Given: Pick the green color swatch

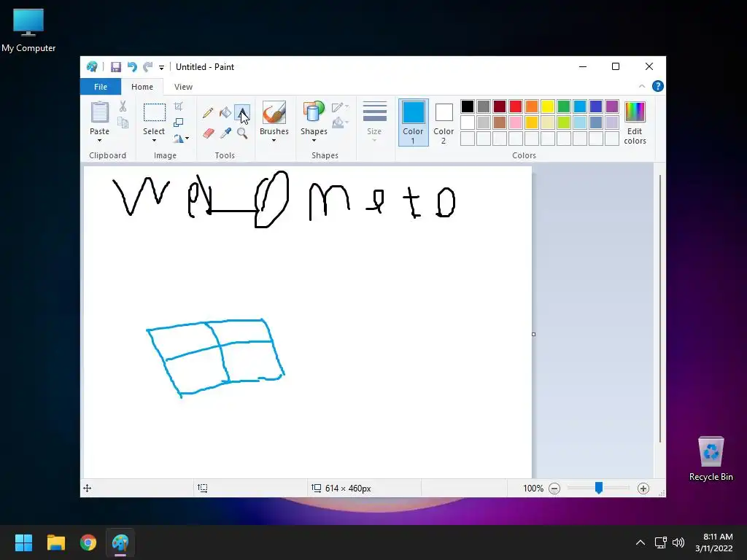Looking at the screenshot, I should tap(564, 106).
